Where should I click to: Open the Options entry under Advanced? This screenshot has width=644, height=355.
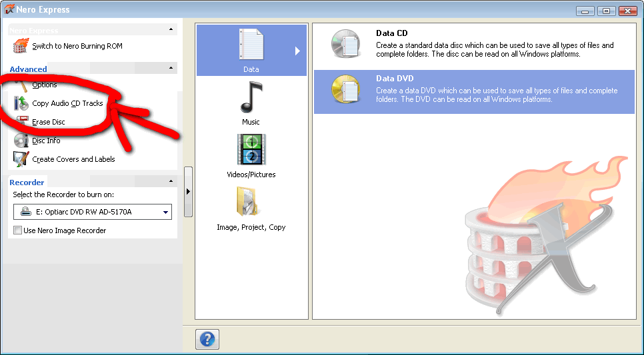45,85
